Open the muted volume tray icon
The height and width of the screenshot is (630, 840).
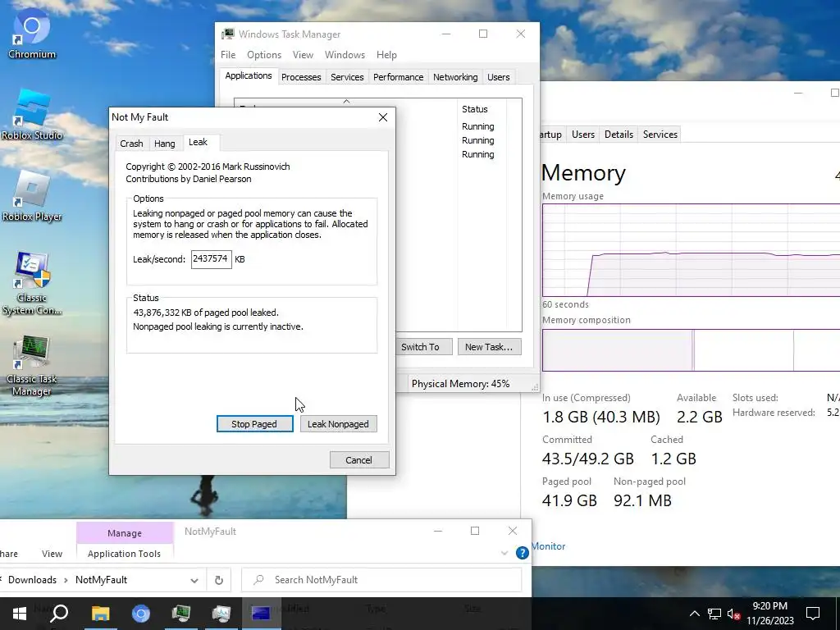pos(734,614)
